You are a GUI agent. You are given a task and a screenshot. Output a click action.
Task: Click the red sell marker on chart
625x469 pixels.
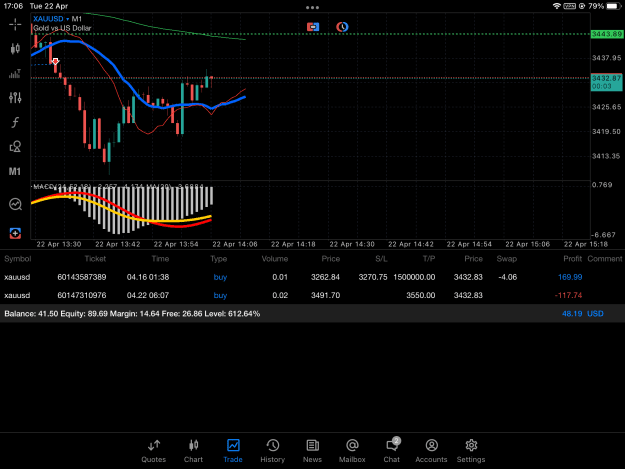coord(55,61)
